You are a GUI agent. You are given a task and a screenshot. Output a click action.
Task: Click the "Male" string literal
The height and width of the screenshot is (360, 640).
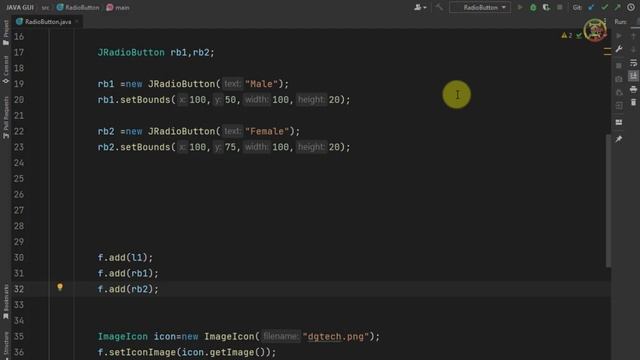tap(261, 84)
